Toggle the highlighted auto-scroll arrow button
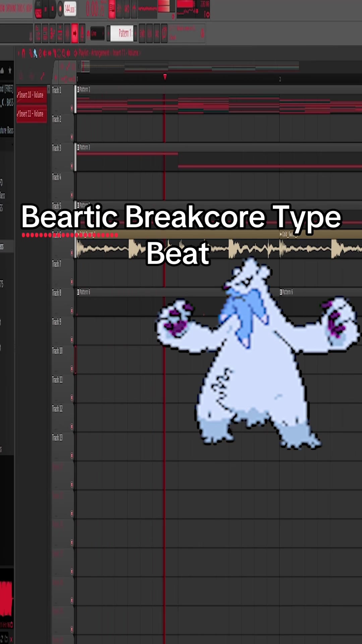Screen dimensions: 362x644 pos(74,34)
